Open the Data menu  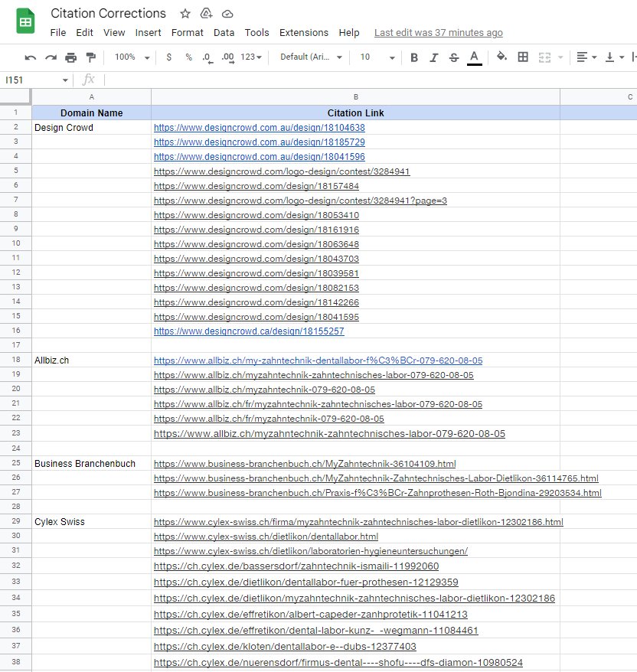click(x=224, y=33)
